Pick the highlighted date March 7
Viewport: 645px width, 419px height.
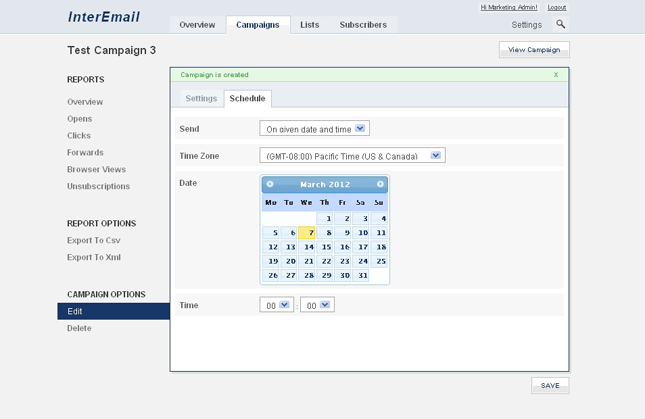pyautogui.click(x=308, y=233)
